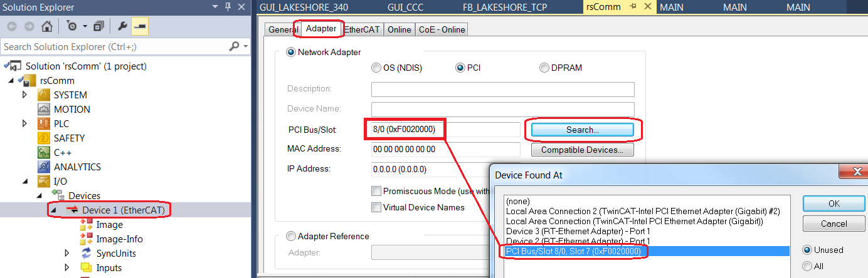Open the GUI_LAKESHORE_340 document tab
Image resolution: width=868 pixels, height=278 pixels.
[x=304, y=8]
